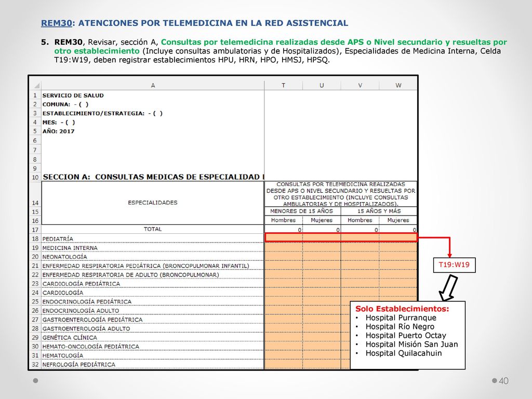Click the 'Solo Establecimientos:' heading

coord(402,309)
